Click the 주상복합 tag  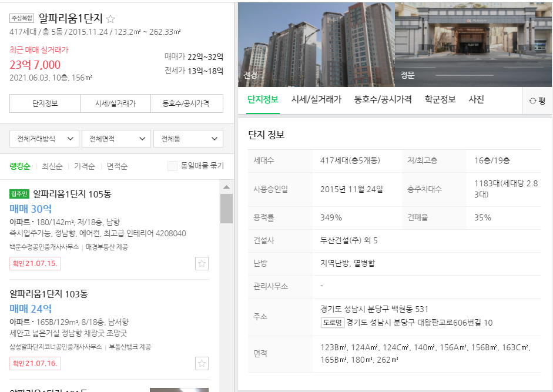(22, 18)
